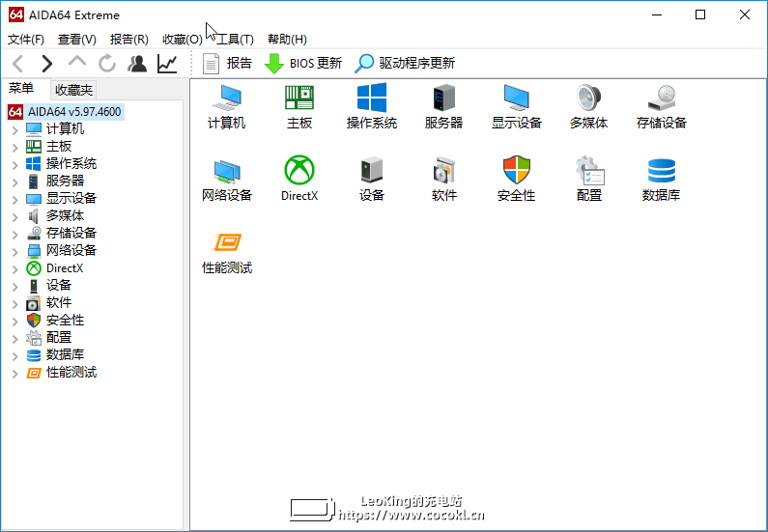768x532 pixels.
Task: Click the user silhouette toolbar icon
Action: [x=137, y=64]
